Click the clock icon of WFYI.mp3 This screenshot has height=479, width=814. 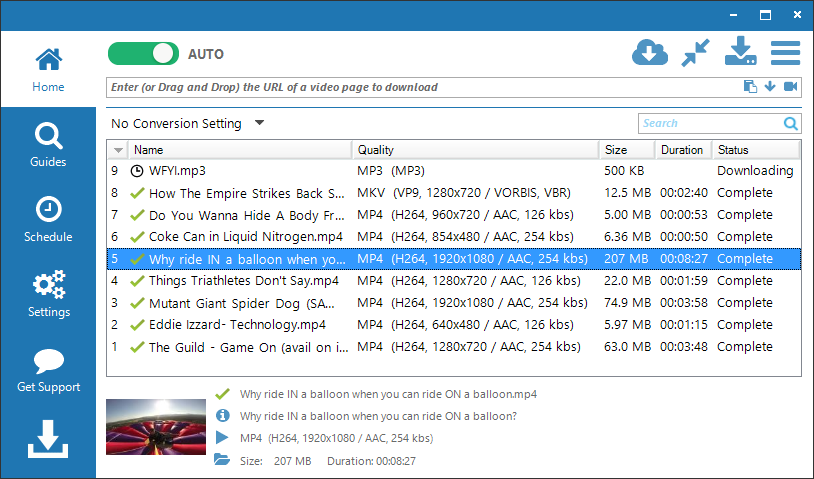tap(137, 171)
